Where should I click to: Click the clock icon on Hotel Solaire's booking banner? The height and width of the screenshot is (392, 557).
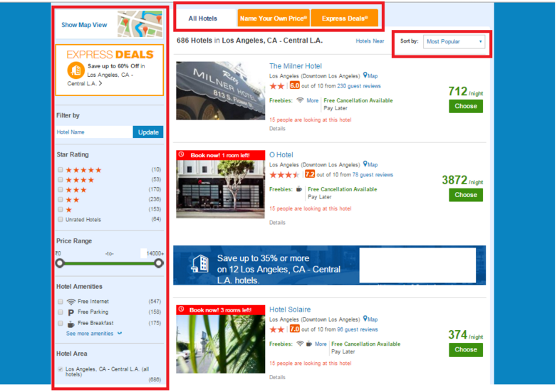[182, 309]
